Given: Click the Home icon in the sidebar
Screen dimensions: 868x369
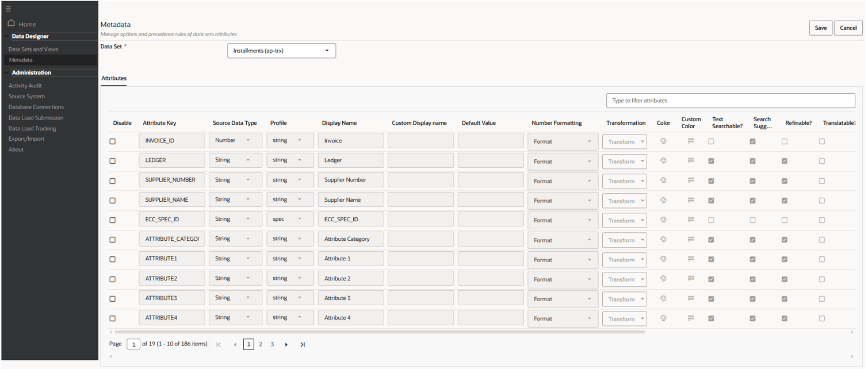Looking at the screenshot, I should pos(11,23).
